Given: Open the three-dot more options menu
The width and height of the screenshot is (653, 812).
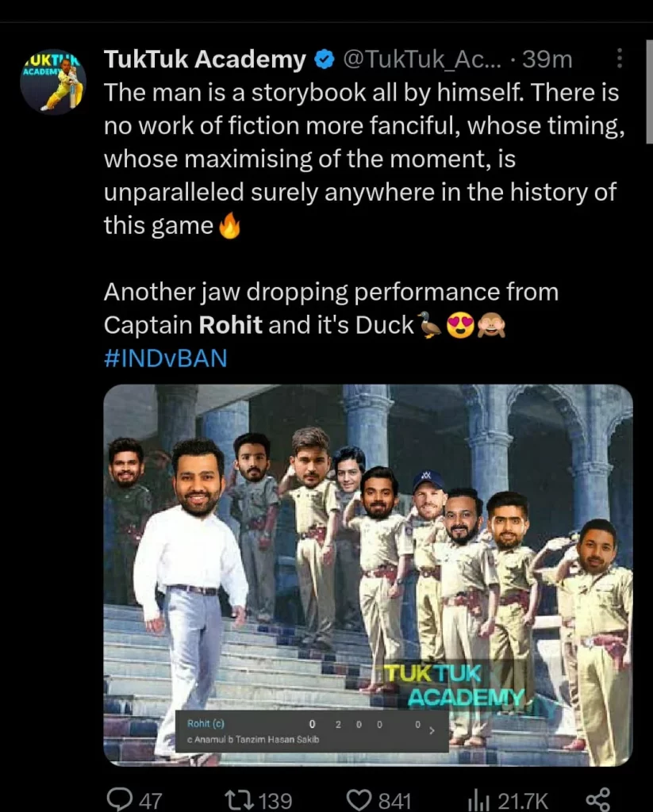Looking at the screenshot, I should coord(619,59).
